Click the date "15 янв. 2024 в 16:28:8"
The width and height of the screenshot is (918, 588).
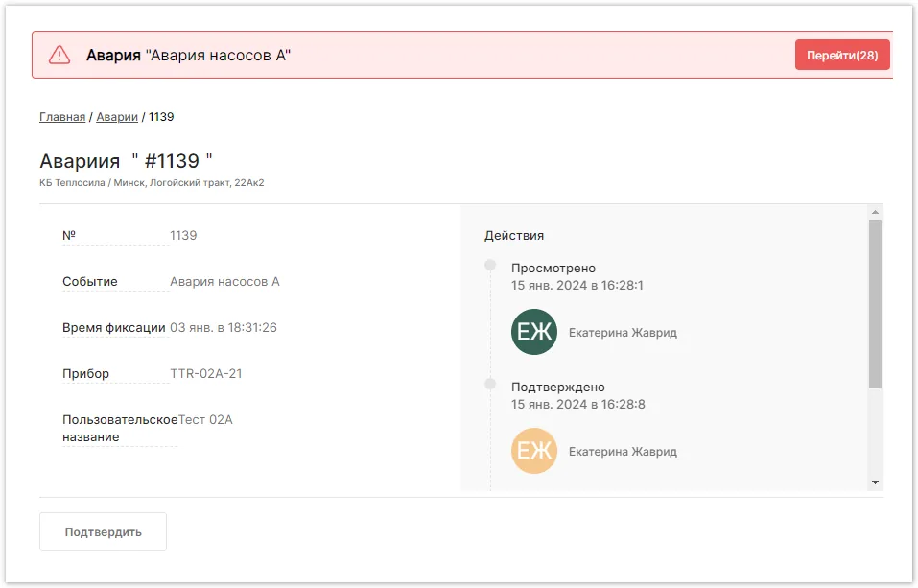point(578,404)
